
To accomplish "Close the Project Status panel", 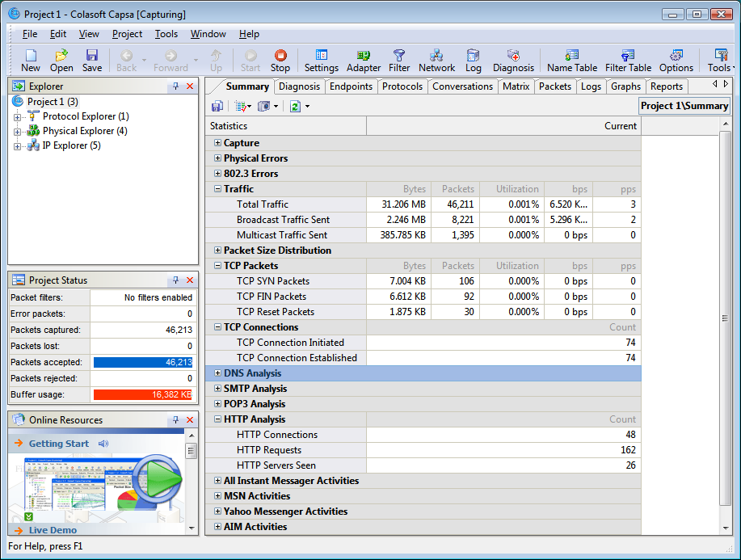I will 190,280.
